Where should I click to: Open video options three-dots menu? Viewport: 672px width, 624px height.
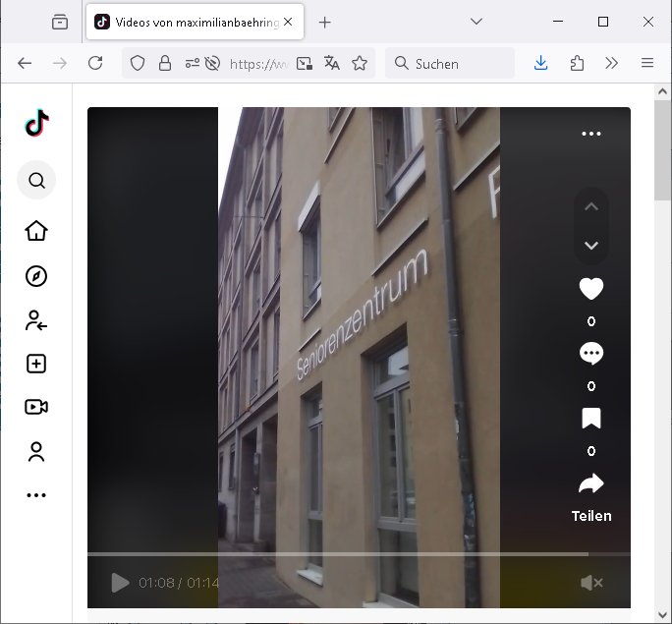(x=591, y=134)
